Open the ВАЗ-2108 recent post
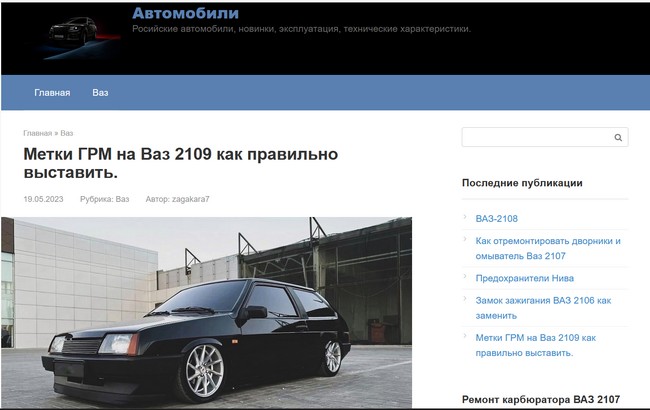 (x=497, y=218)
